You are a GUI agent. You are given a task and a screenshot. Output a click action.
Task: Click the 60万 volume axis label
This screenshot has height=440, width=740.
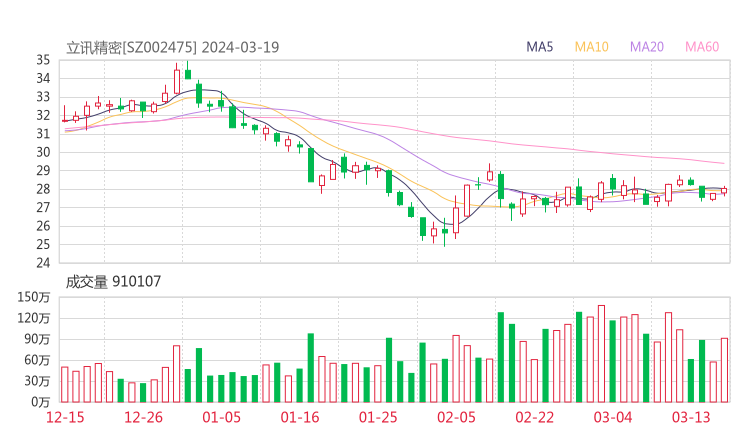[x=37, y=360]
